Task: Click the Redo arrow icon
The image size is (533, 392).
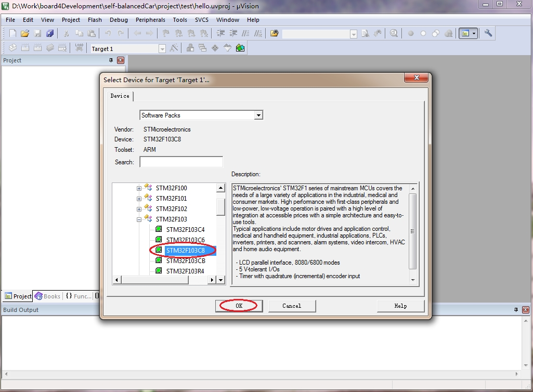Action: (120, 33)
